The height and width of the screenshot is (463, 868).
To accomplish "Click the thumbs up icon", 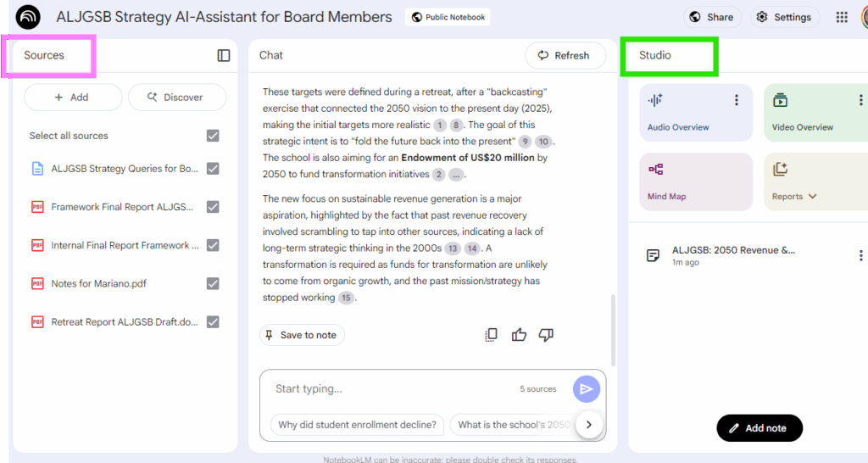I will 519,335.
